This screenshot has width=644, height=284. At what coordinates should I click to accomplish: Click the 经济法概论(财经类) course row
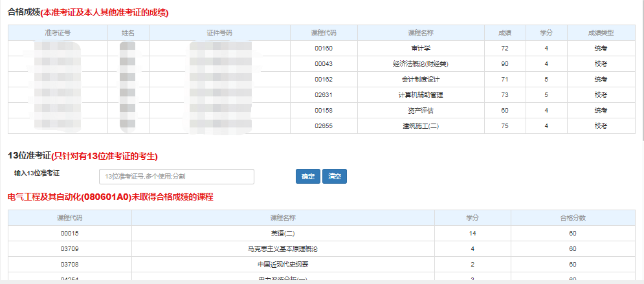(x=420, y=64)
